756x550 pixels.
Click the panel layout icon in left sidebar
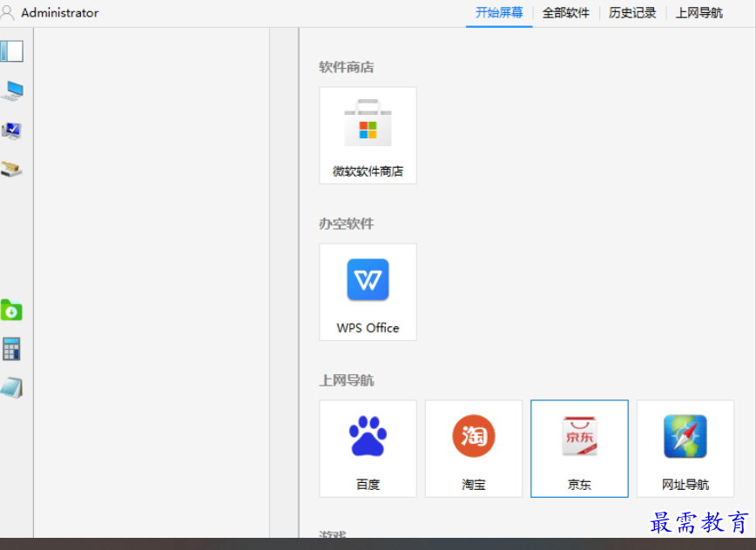click(11, 51)
